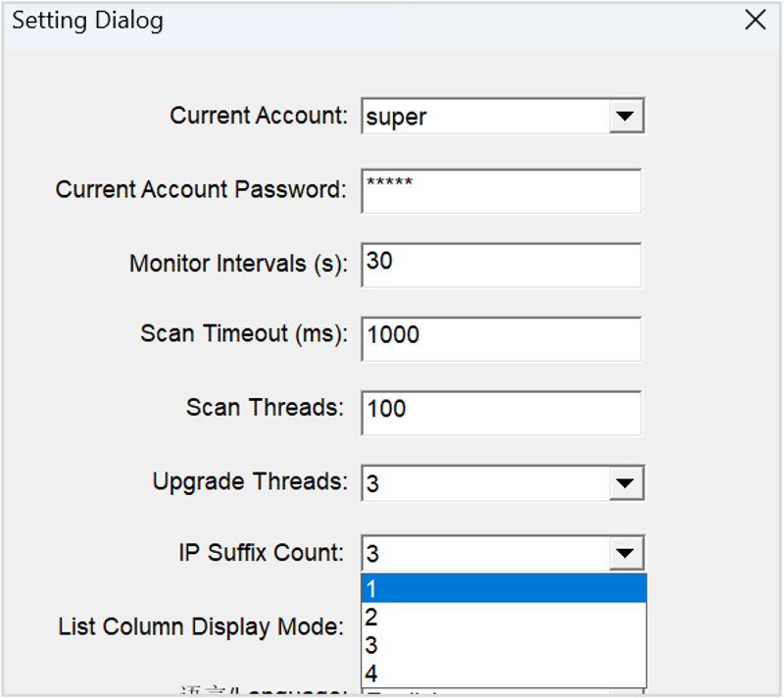The image size is (784, 698).
Task: Click the Upgrade Threads value box
Action: click(x=485, y=483)
